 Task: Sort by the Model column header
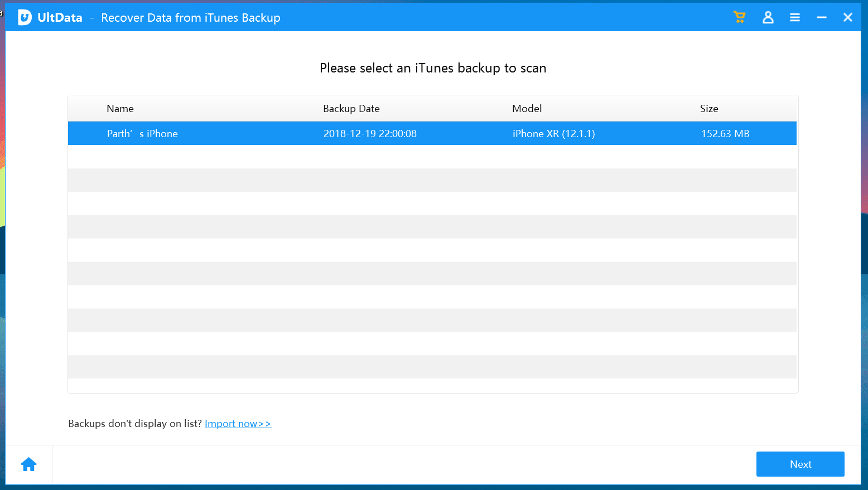pyautogui.click(x=527, y=109)
